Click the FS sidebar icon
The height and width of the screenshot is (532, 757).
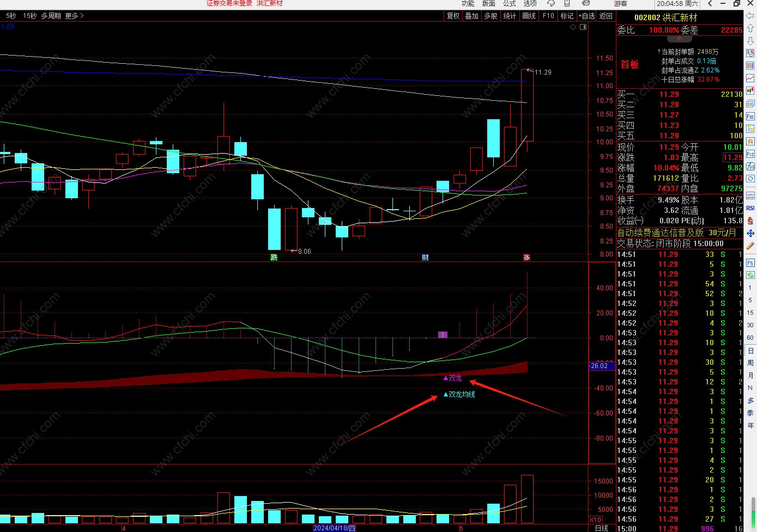click(x=750, y=263)
